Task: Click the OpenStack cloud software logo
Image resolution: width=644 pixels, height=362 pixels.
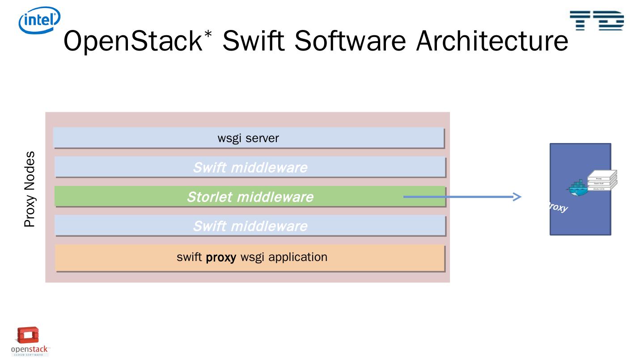Action: [x=30, y=341]
